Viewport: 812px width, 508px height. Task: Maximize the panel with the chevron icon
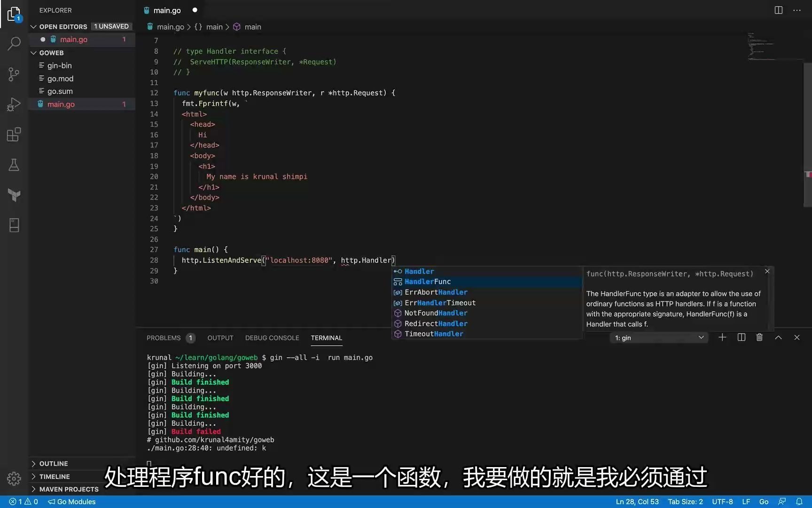[778, 337]
